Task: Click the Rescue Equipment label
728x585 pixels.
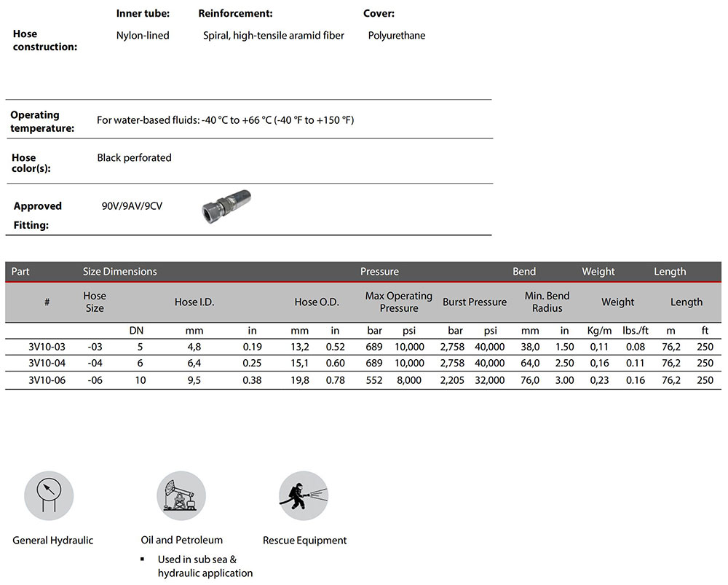Action: (304, 541)
